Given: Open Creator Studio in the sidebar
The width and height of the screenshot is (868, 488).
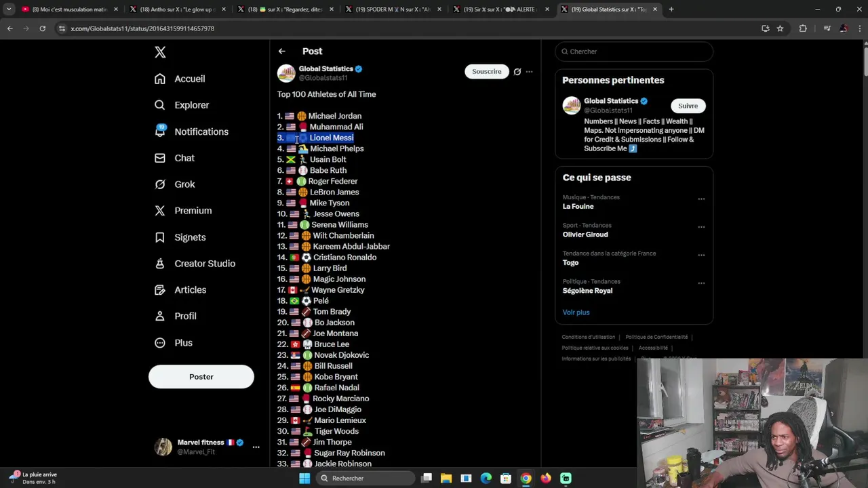Looking at the screenshot, I should point(195,264).
